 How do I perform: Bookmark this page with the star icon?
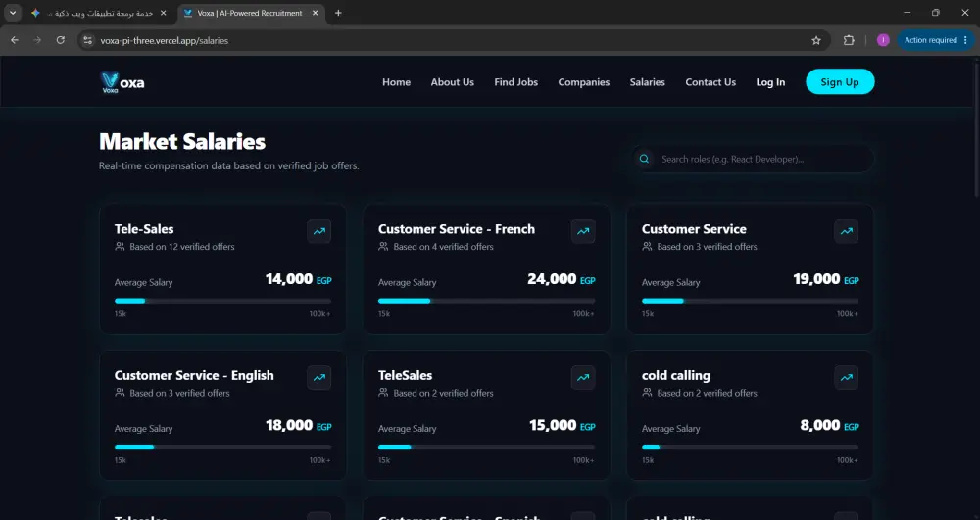pyautogui.click(x=816, y=40)
